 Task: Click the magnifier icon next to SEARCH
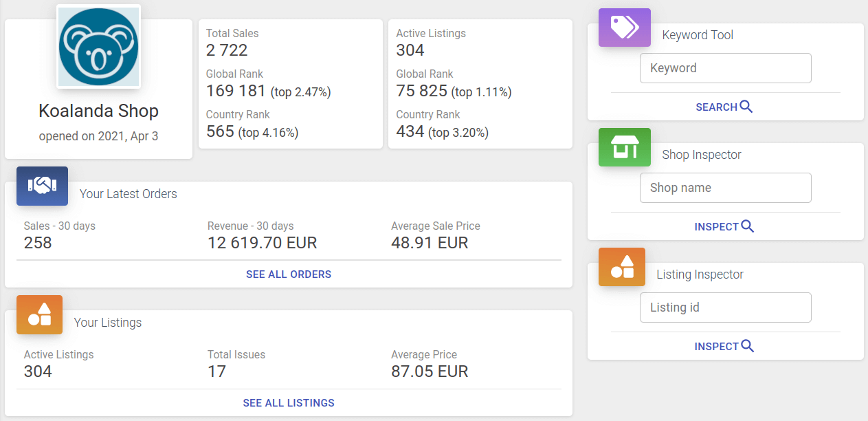pyautogui.click(x=746, y=107)
